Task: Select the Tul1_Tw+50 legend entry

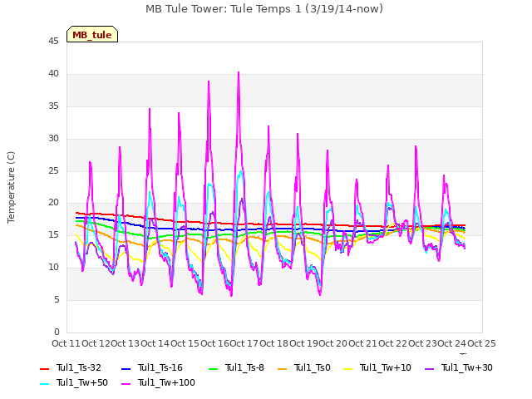Action: (74, 382)
